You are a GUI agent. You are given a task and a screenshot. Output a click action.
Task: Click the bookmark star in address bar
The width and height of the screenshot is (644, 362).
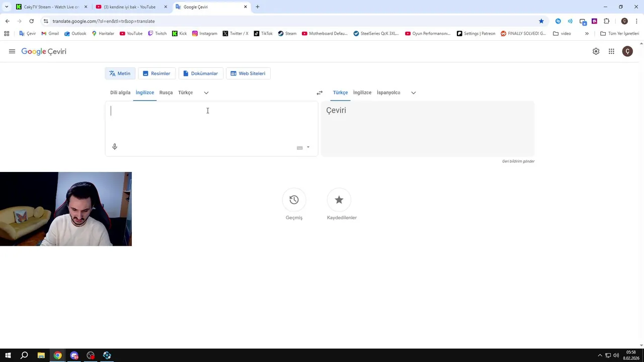click(x=541, y=21)
